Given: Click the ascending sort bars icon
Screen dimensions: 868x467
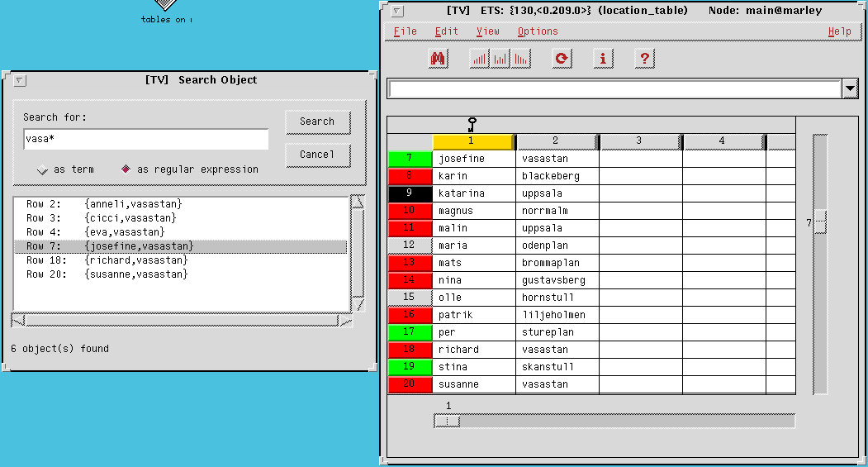Looking at the screenshot, I should click(x=479, y=58).
